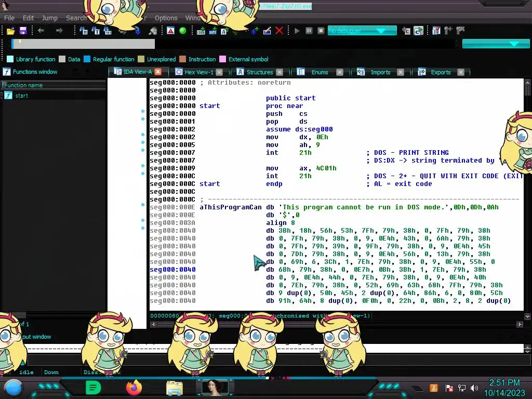Screen dimensions: 532x399
Task: Pause the debugged process
Action: click(309, 31)
